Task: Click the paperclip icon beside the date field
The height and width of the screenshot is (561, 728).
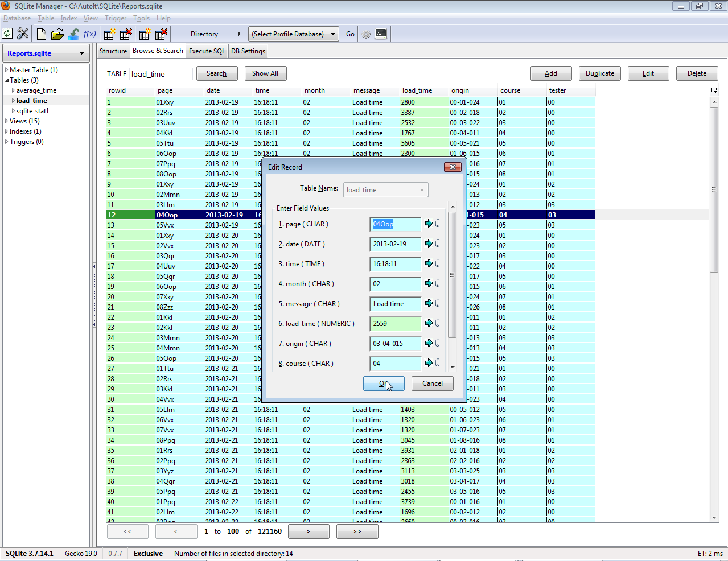Action: (x=438, y=244)
